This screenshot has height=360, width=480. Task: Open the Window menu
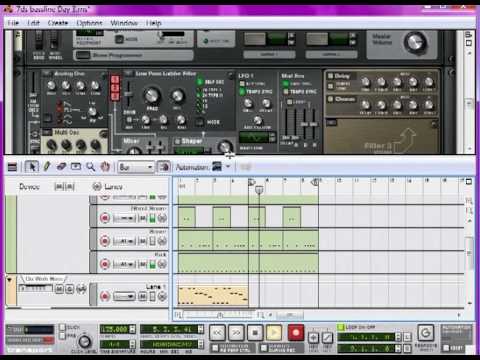point(124,23)
